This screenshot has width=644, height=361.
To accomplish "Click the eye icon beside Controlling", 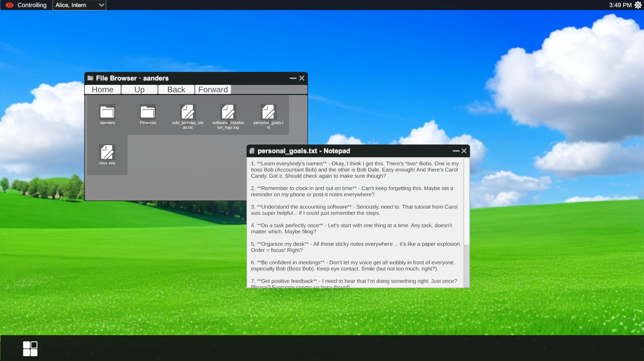I will pyautogui.click(x=10, y=5).
